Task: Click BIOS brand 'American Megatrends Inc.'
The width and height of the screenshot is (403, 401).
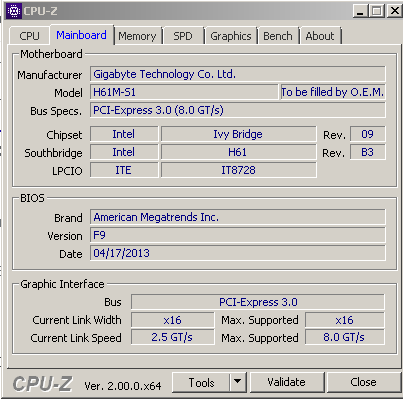Action: click(238, 217)
